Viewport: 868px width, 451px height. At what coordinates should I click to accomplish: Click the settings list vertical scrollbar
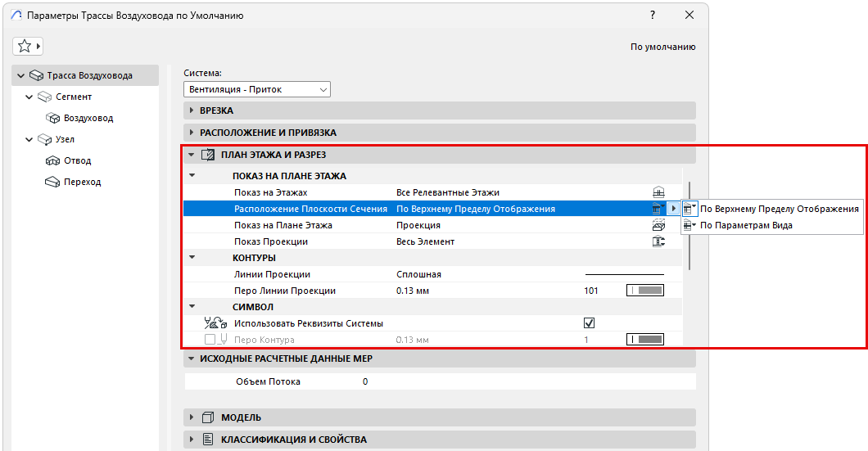pyautogui.click(x=689, y=226)
